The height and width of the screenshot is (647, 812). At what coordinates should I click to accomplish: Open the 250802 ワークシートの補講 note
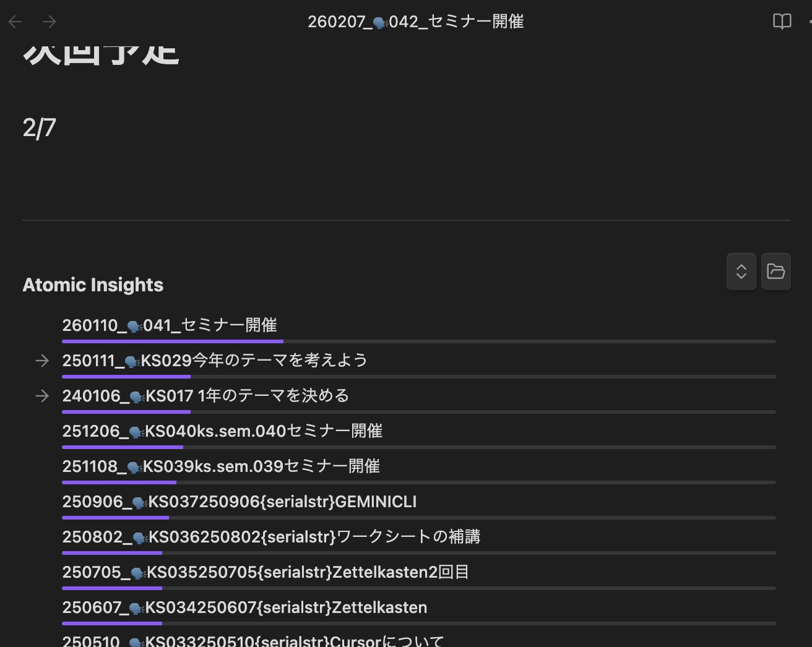pyautogui.click(x=271, y=537)
